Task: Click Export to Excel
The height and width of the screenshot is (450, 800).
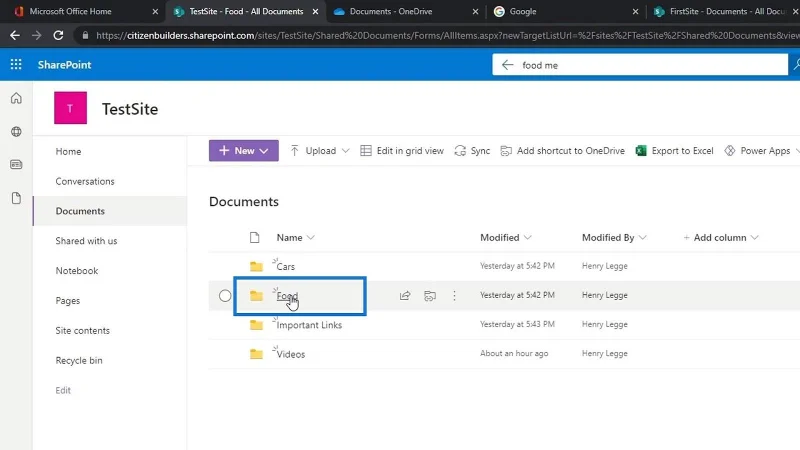Action: (x=674, y=151)
